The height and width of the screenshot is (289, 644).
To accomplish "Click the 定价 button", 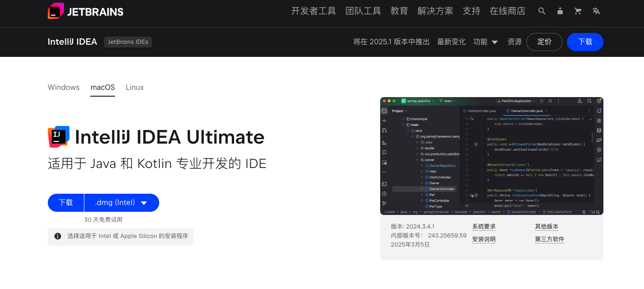I will point(544,42).
